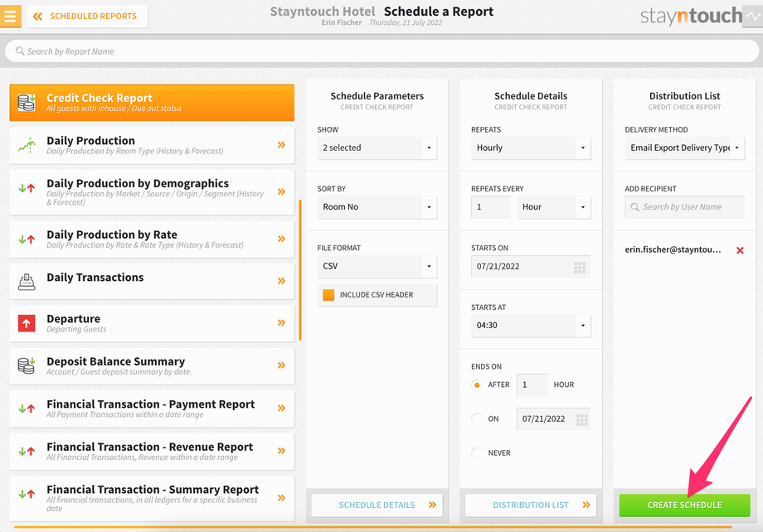Click Payment Report arrows icon
This screenshot has width=763, height=532.
pyautogui.click(x=27, y=409)
